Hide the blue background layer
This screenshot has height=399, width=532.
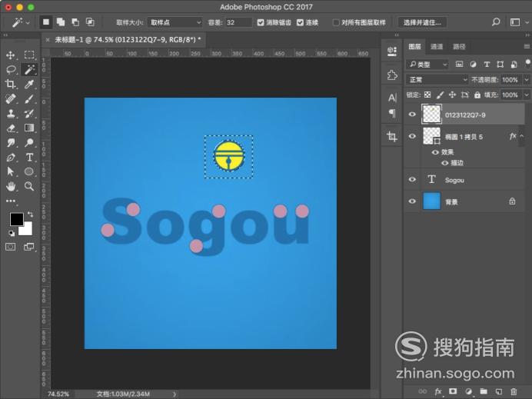point(412,201)
